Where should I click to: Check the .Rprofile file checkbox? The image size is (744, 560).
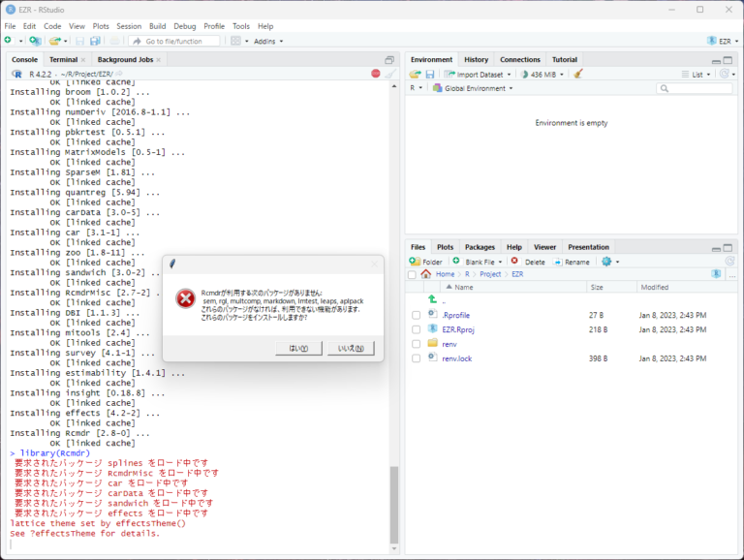[416, 315]
